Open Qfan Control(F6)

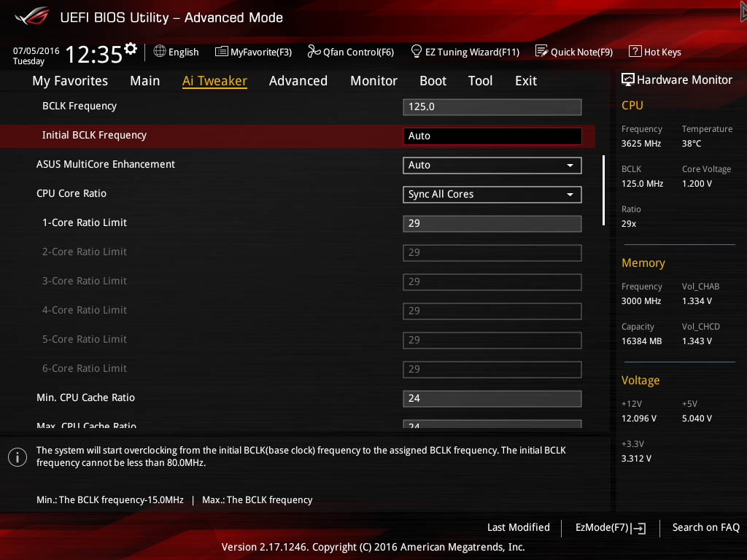(359, 52)
